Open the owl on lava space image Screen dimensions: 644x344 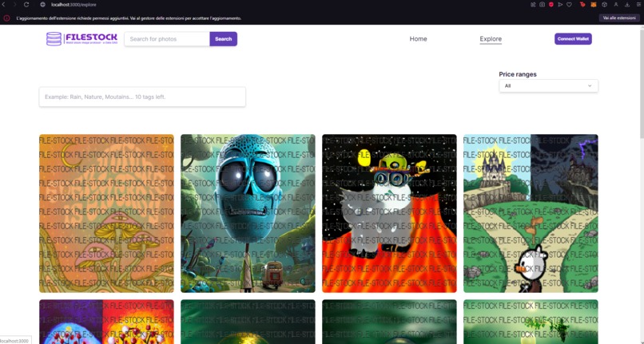[389, 213]
